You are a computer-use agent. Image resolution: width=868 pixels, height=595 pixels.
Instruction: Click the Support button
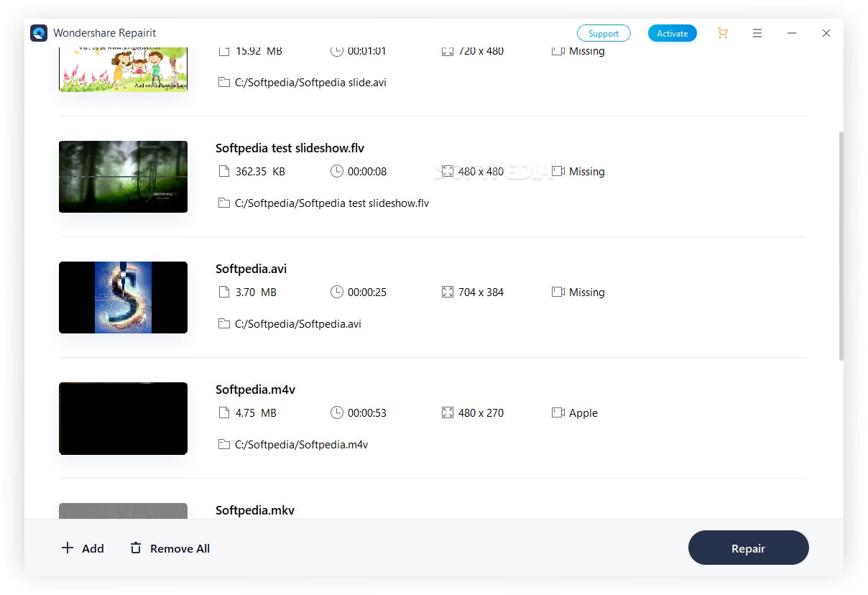coord(603,33)
